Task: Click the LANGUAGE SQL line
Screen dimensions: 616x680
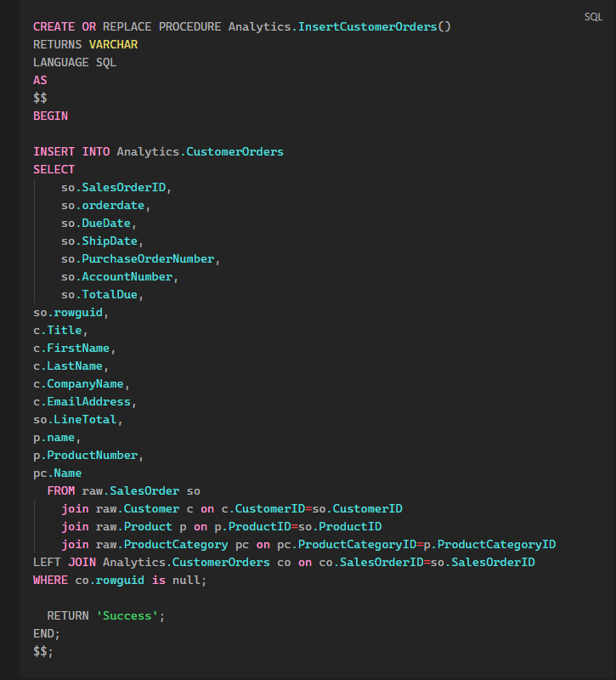Action: (x=75, y=62)
